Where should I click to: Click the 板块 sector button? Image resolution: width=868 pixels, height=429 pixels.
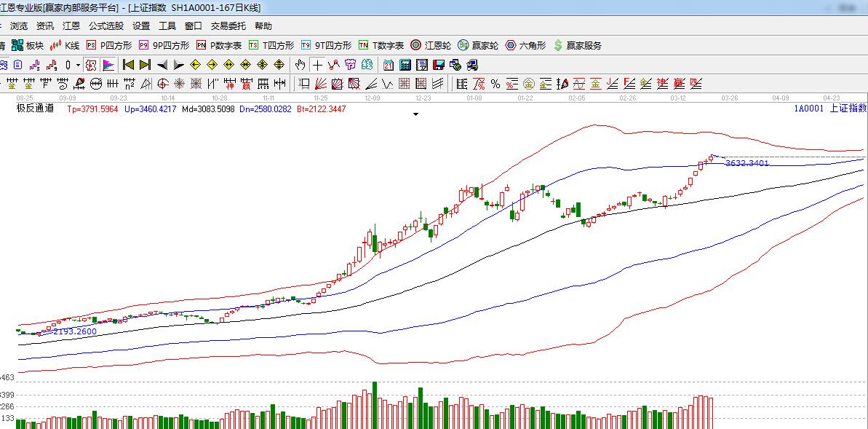tap(28, 45)
